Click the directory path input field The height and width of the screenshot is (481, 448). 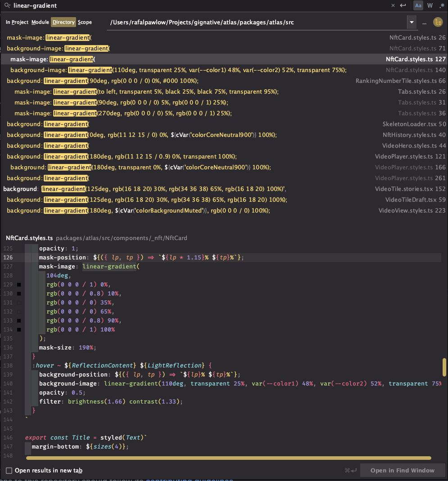(x=257, y=23)
